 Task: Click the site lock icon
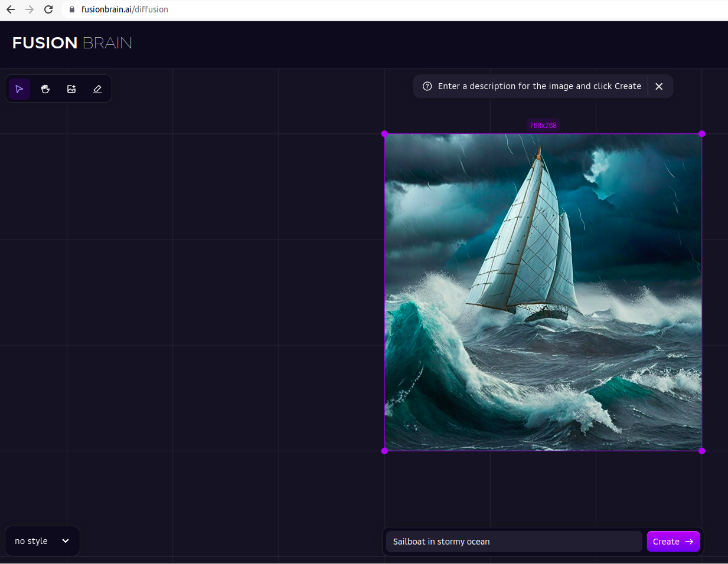[72, 9]
